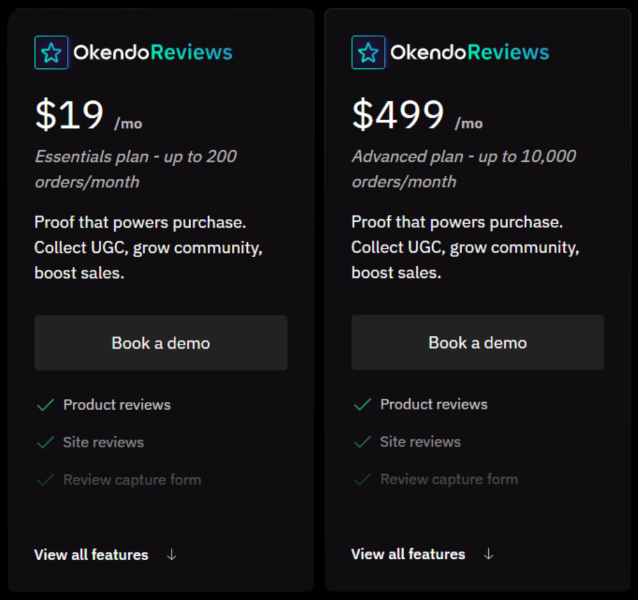Open View all features in $19 plan
The image size is (638, 600).
coord(91,554)
